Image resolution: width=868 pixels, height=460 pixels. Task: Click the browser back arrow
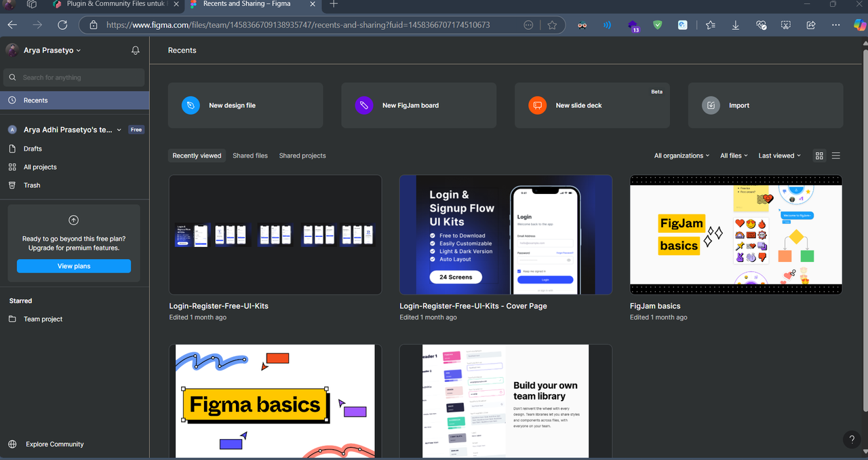(12, 25)
